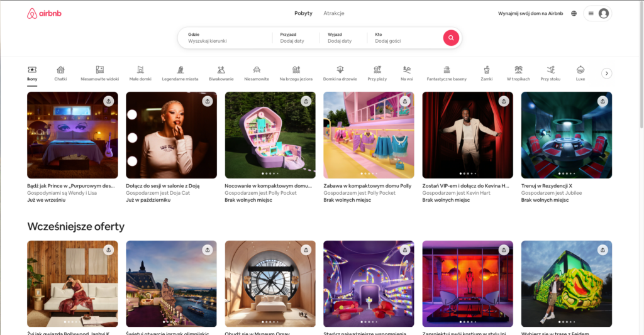The width and height of the screenshot is (644, 335).
Task: Click the red search magnifier button
Action: 450,38
